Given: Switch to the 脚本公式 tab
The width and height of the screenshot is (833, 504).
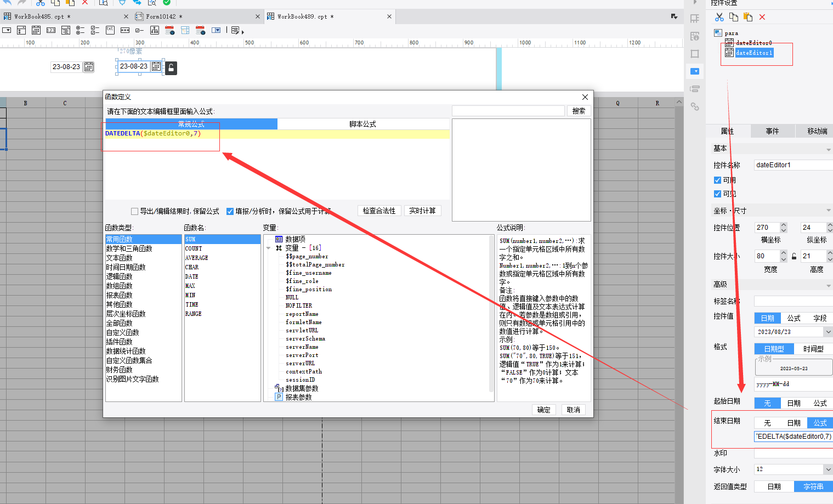Looking at the screenshot, I should tap(363, 124).
